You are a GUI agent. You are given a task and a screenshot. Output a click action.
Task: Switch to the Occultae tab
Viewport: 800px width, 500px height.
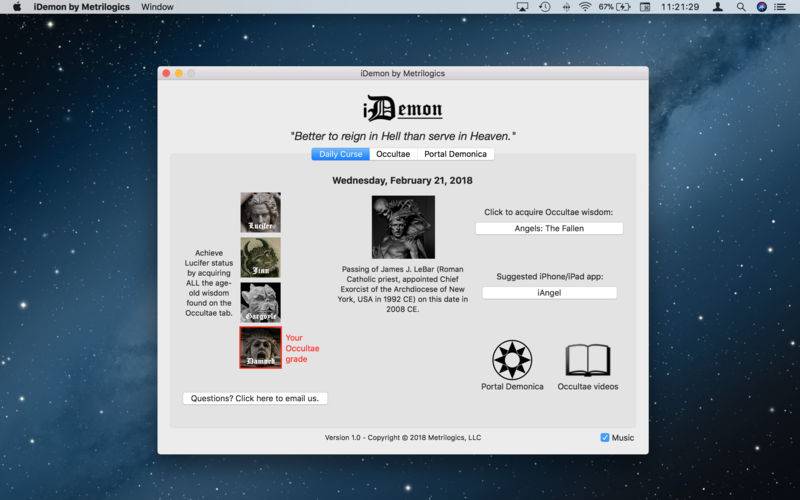(393, 154)
